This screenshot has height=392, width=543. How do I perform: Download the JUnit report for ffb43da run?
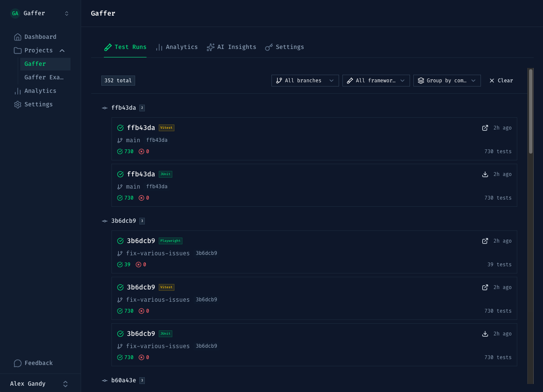[485, 174]
